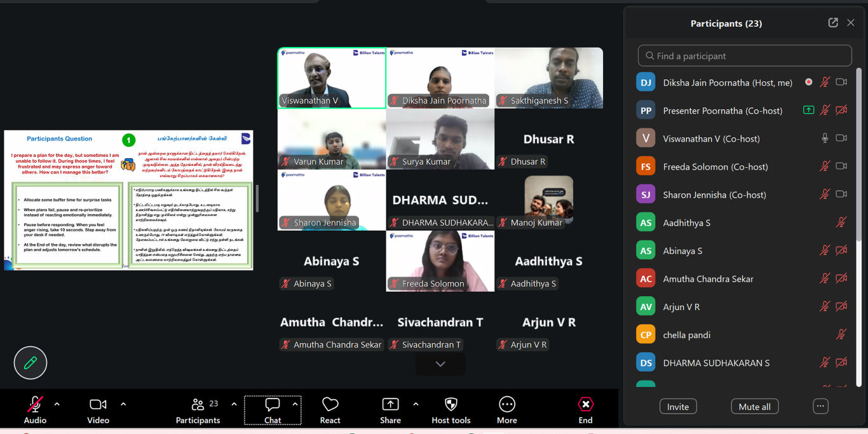Click camera-off icon on Abinaya S list row
Viewport: 868px width, 434px height.
[841, 250]
